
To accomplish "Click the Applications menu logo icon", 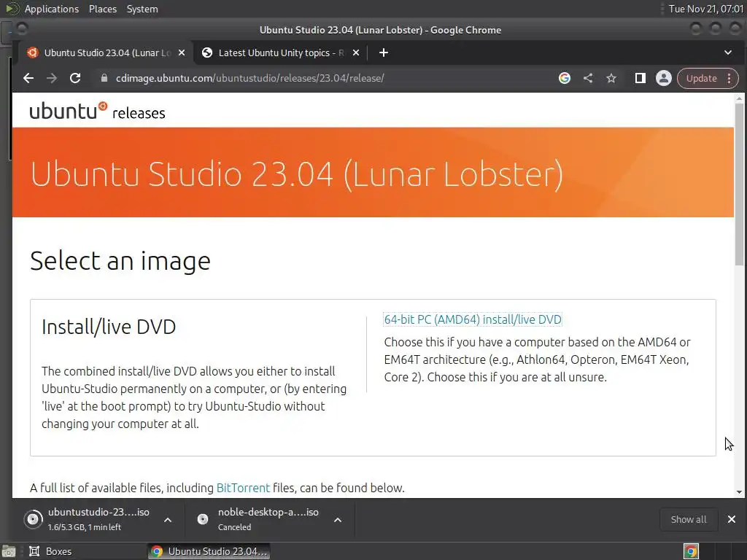I will coord(12,9).
